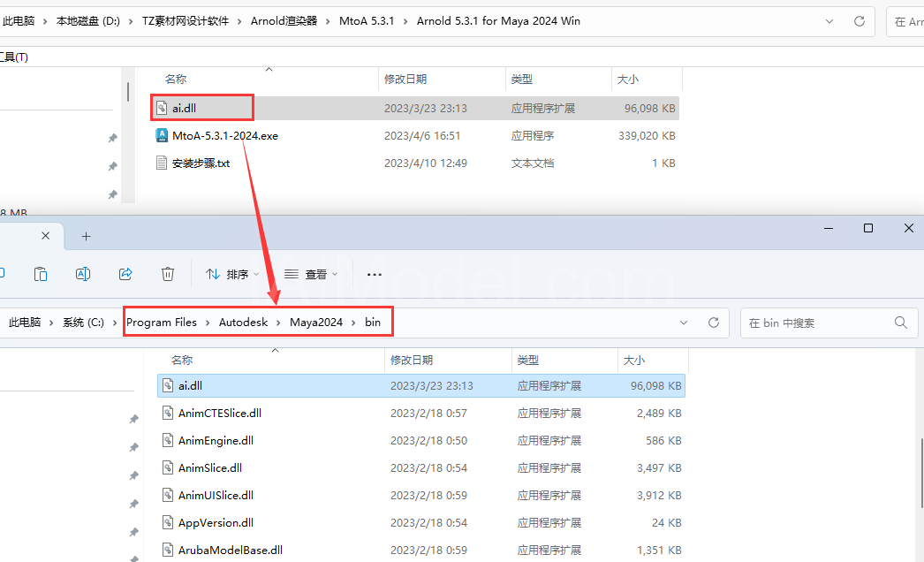Open the 工具(T) menu
The image size is (924, 562).
[13, 57]
